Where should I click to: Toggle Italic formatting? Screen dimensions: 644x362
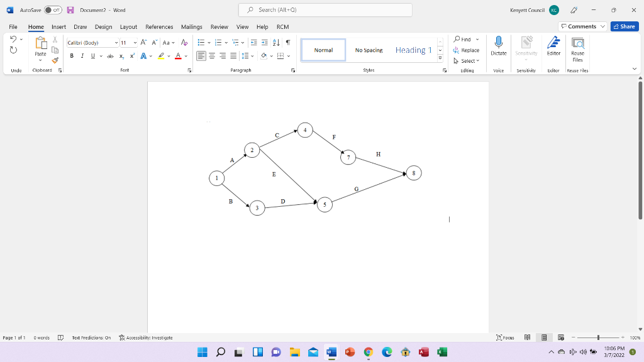point(82,56)
